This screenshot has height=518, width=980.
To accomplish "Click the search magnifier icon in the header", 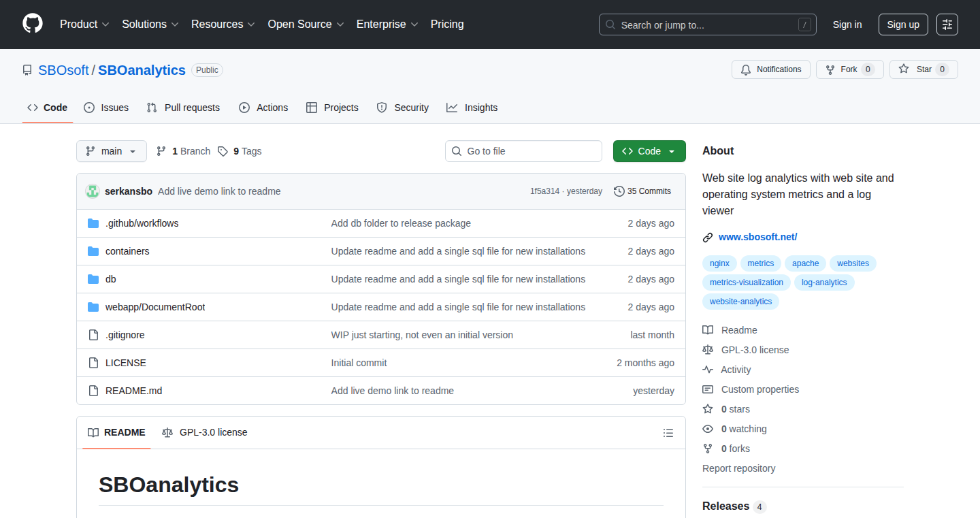I will point(610,25).
